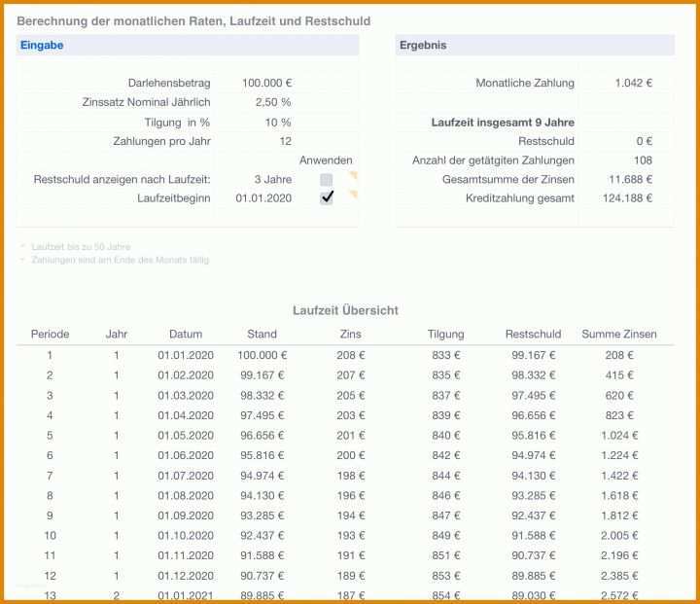This screenshot has height=604, width=700.
Task: Select the Zins cell 196 €
Action: 350,495
